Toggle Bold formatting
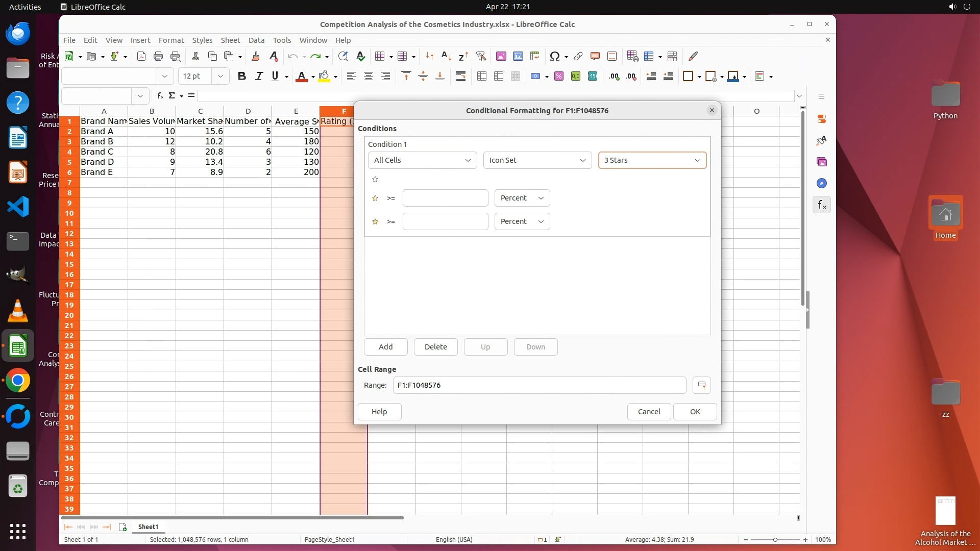Viewport: 980px width, 551px height. tap(242, 77)
